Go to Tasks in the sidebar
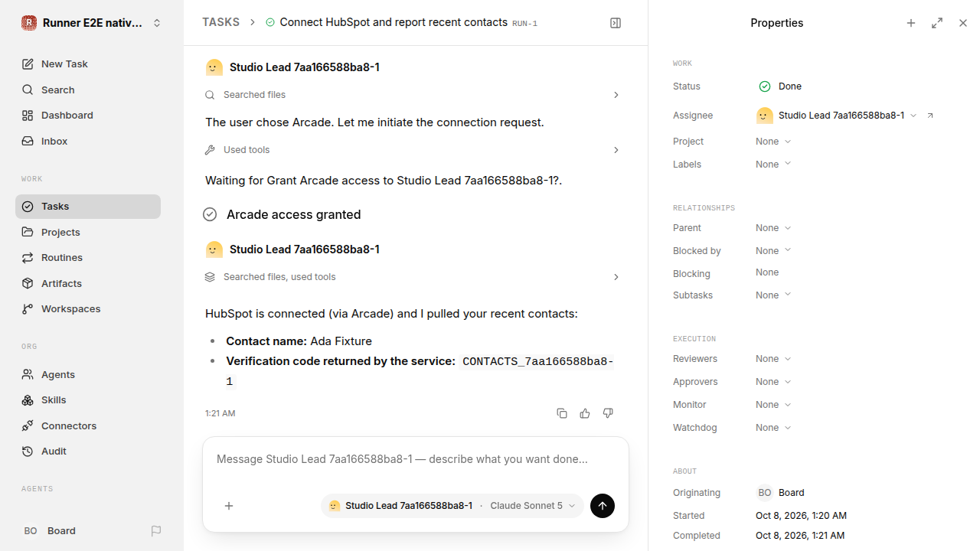980x551 pixels. pyautogui.click(x=88, y=207)
